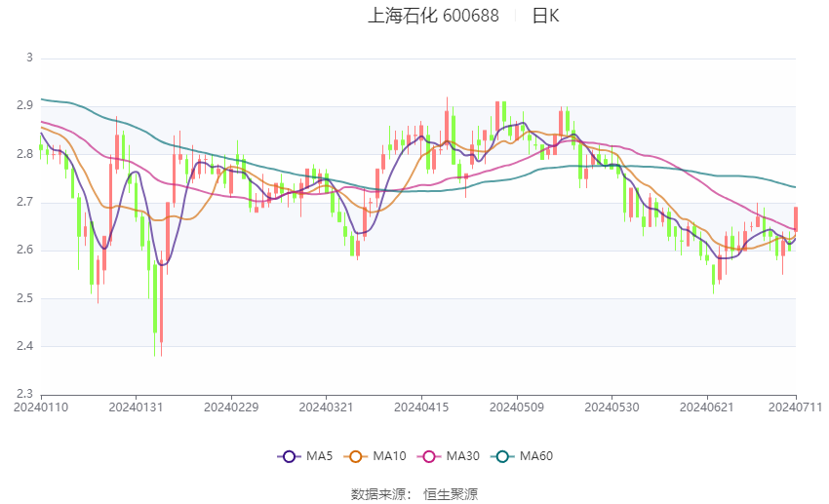Toggle the MA30 pink legend circle icon
The height and width of the screenshot is (504, 829).
click(429, 456)
